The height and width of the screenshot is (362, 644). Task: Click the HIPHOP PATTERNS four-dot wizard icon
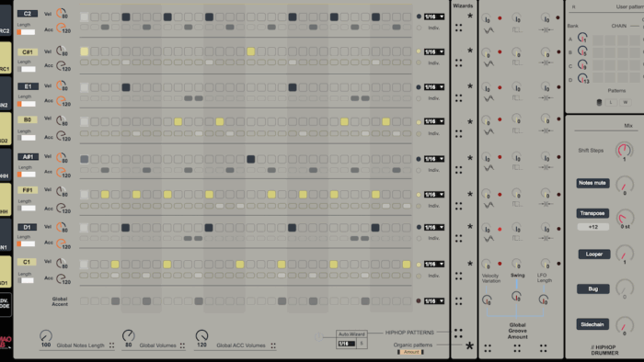click(x=459, y=333)
